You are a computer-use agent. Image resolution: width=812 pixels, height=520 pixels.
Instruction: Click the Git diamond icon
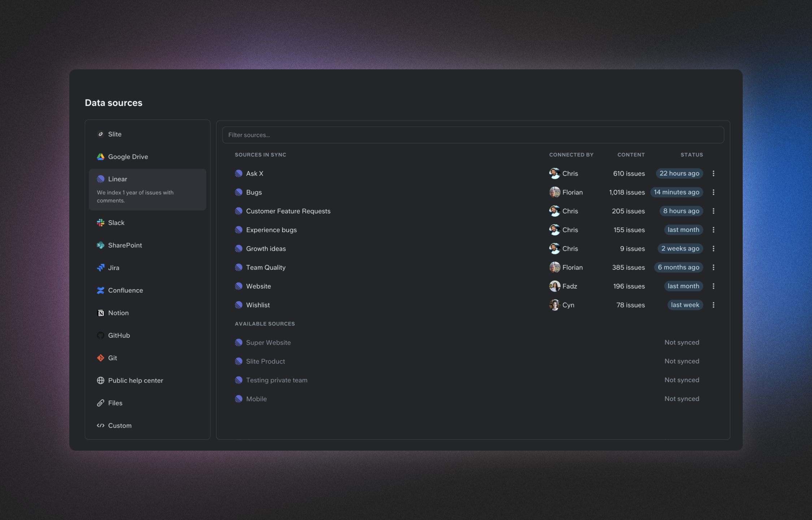coord(101,357)
